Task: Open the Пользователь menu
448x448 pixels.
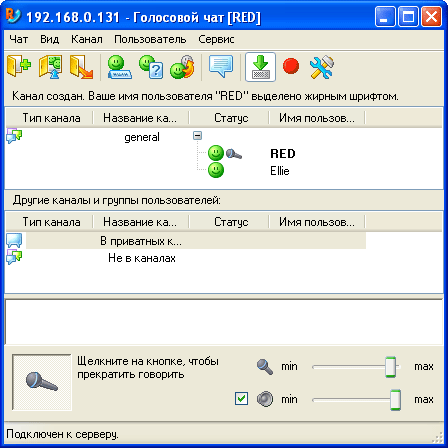Action: pos(150,39)
